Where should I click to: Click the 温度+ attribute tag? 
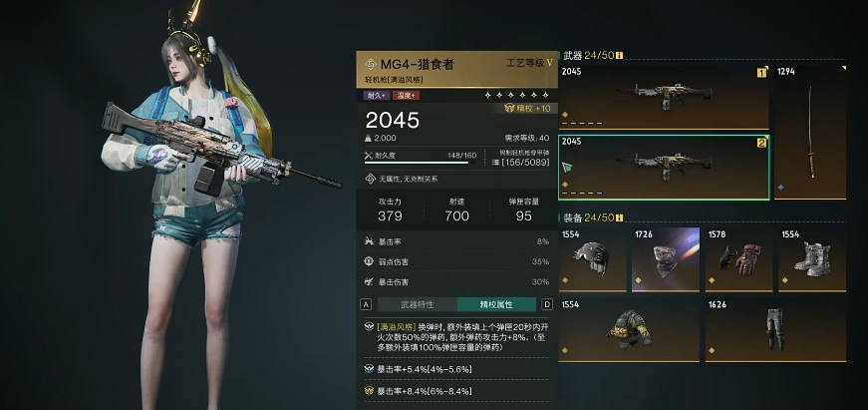pyautogui.click(x=406, y=96)
